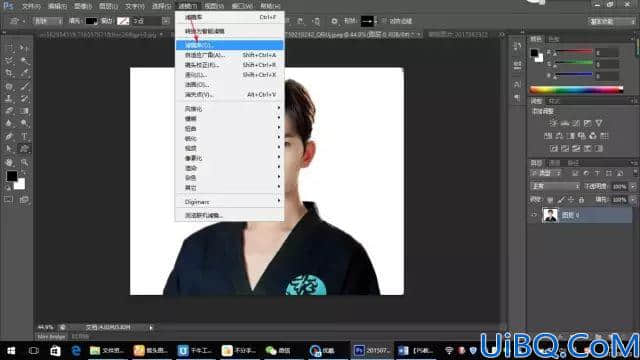Viewport: 640px width, 360px height.
Task: Choose 浏览联机滤镜 at menu bottom
Action: [x=229, y=215]
